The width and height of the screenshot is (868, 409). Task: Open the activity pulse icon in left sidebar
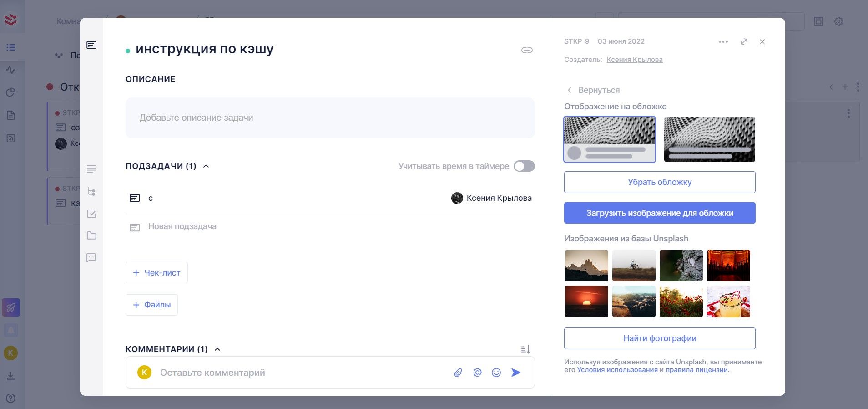(x=11, y=70)
